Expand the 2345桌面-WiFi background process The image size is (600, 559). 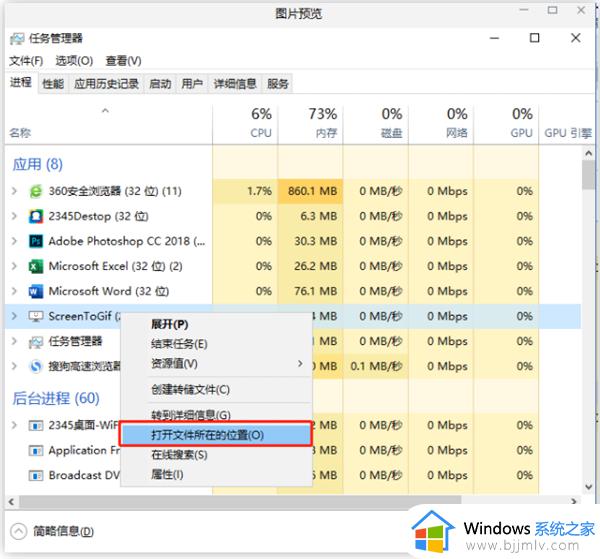coord(14,425)
